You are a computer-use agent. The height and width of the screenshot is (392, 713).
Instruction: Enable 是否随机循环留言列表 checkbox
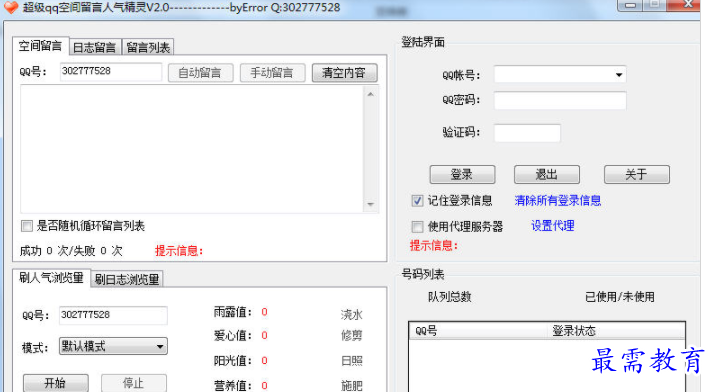27,226
